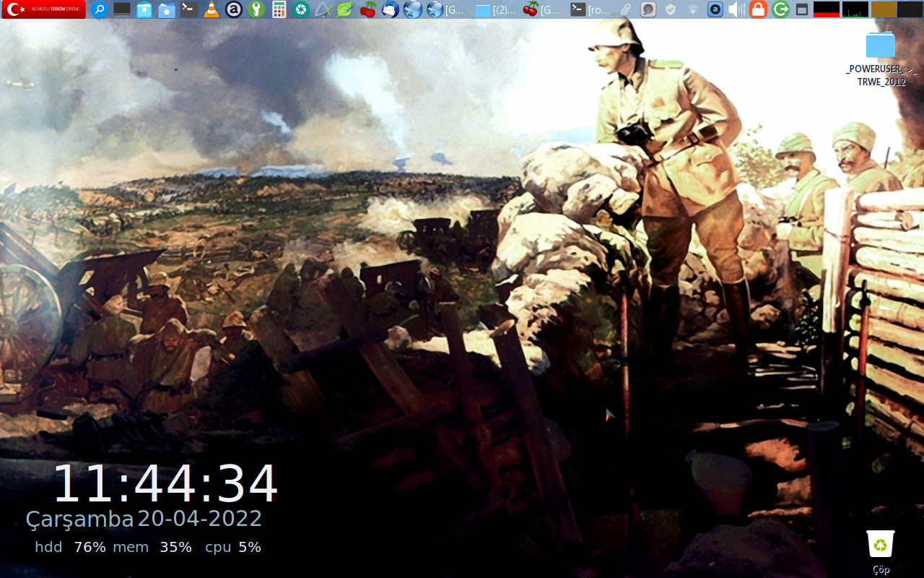Switch to the terminal '[ro...' task window
Image resolution: width=924 pixels, height=578 pixels.
tap(590, 9)
